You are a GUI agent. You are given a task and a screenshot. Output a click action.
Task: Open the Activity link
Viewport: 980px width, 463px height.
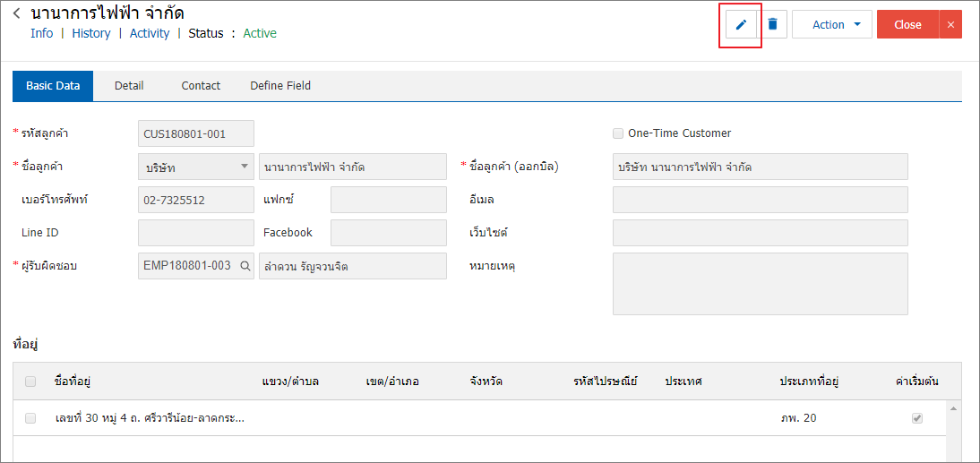pos(150,33)
